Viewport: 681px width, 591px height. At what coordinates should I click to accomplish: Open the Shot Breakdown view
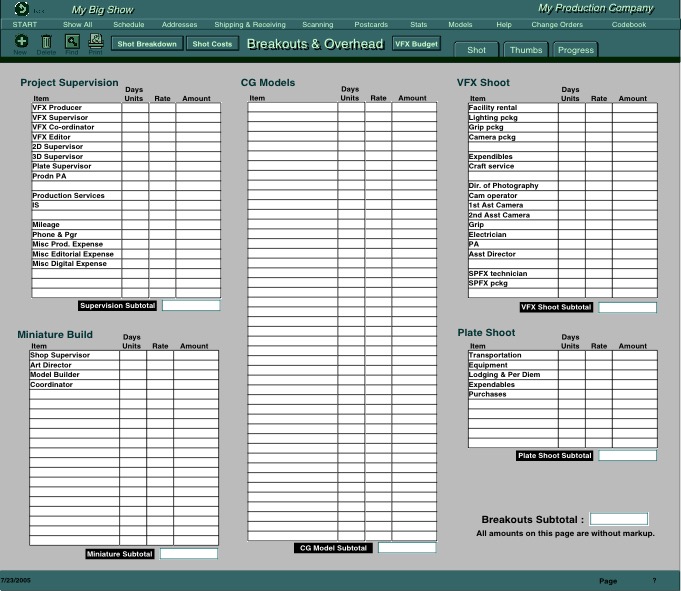pyautogui.click(x=146, y=44)
